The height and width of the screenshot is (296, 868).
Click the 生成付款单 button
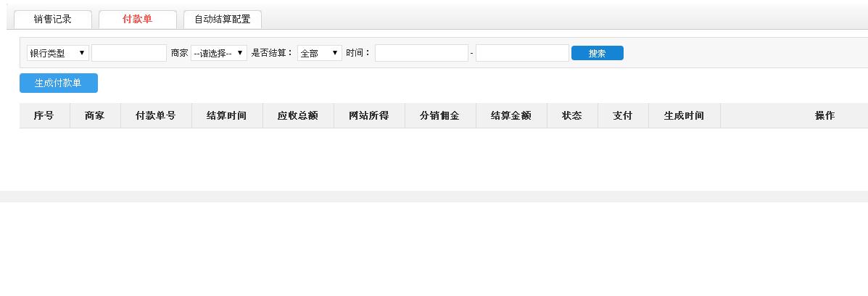(58, 83)
